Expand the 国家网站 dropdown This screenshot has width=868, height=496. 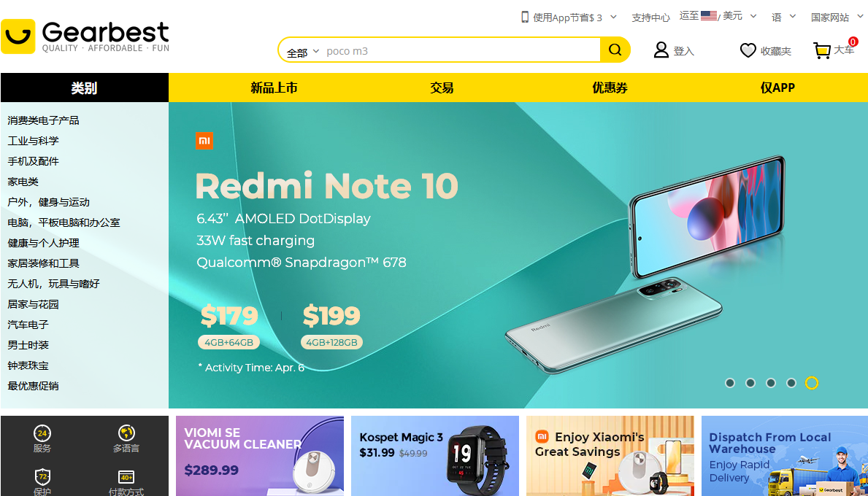(x=837, y=18)
